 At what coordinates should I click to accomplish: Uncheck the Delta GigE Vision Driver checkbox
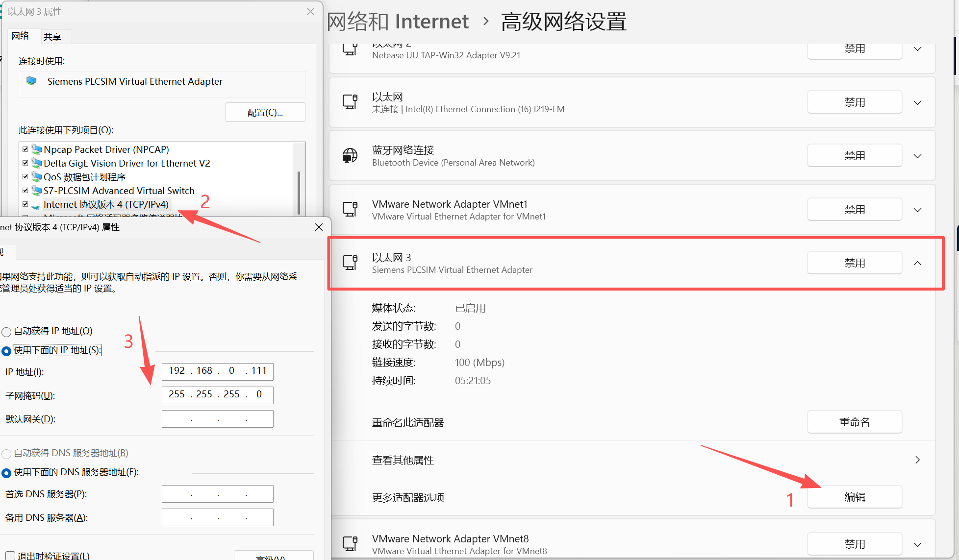pyautogui.click(x=25, y=163)
